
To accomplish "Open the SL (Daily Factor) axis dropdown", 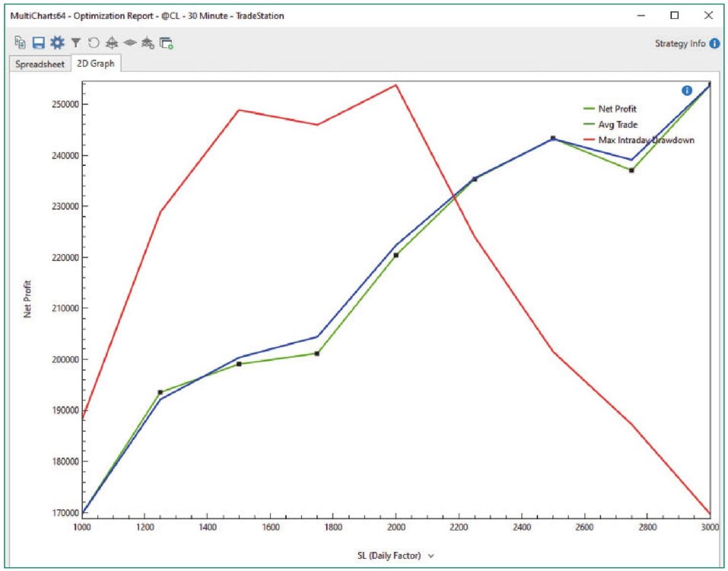I will point(396,555).
